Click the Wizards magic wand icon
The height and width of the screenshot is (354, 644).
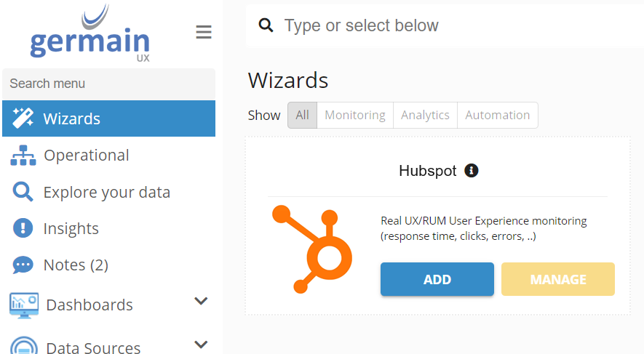pos(23,118)
